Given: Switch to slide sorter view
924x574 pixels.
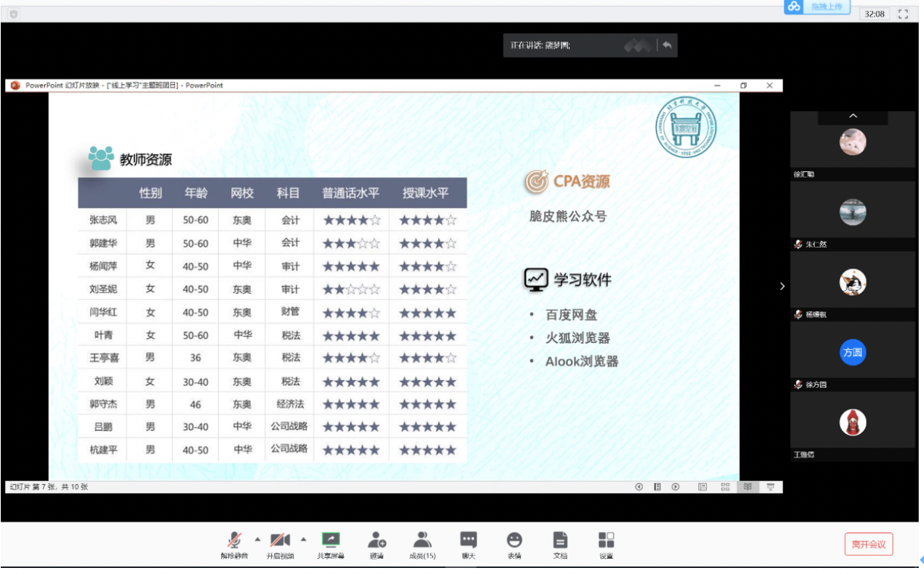Looking at the screenshot, I should click(x=725, y=487).
